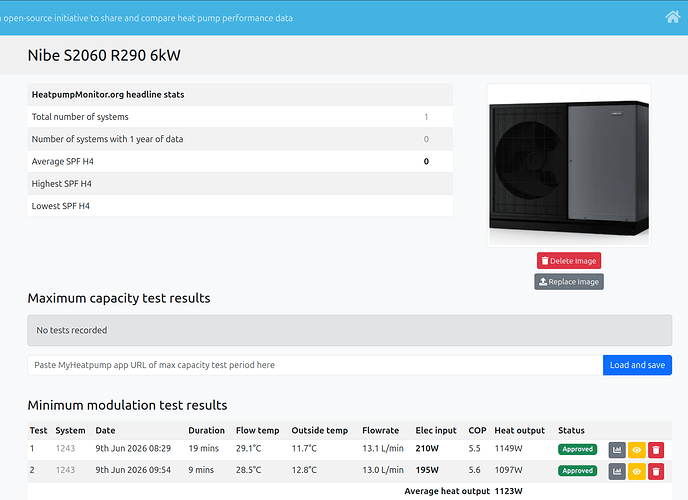The image size is (688, 500).
Task: Toggle eye visibility for test 2
Action: (637, 471)
